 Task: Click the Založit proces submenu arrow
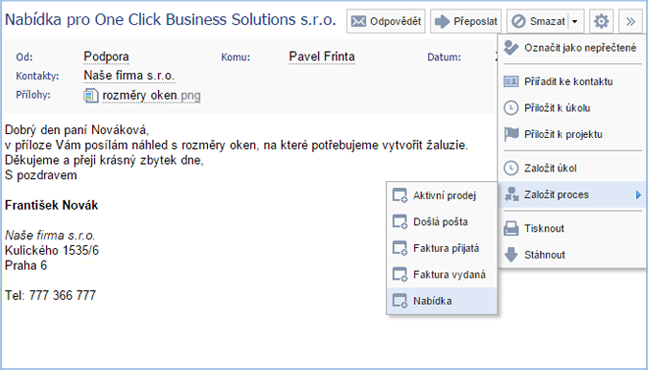click(638, 195)
